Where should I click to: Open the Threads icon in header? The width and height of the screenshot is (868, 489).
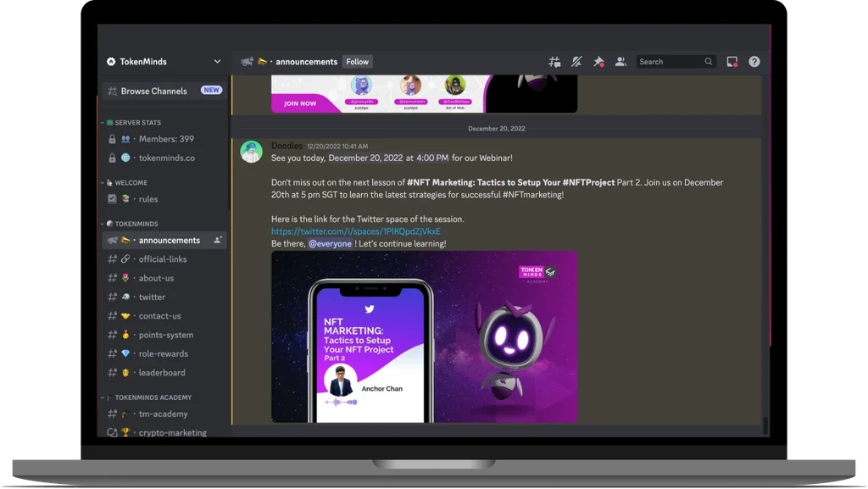pos(554,62)
